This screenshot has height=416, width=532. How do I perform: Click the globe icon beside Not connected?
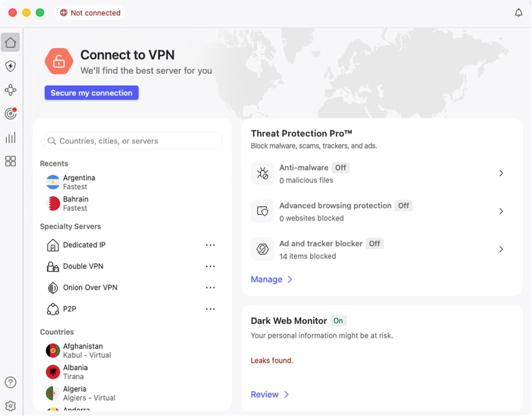click(x=64, y=13)
